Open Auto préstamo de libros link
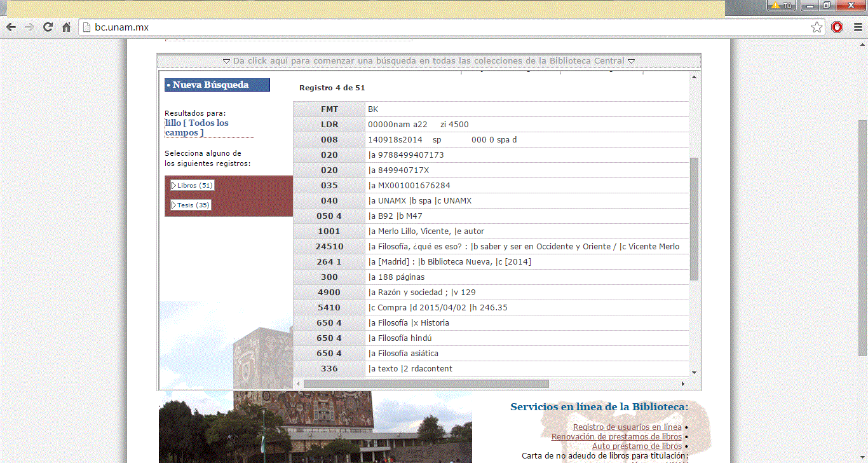This screenshot has width=868, height=463. point(636,446)
